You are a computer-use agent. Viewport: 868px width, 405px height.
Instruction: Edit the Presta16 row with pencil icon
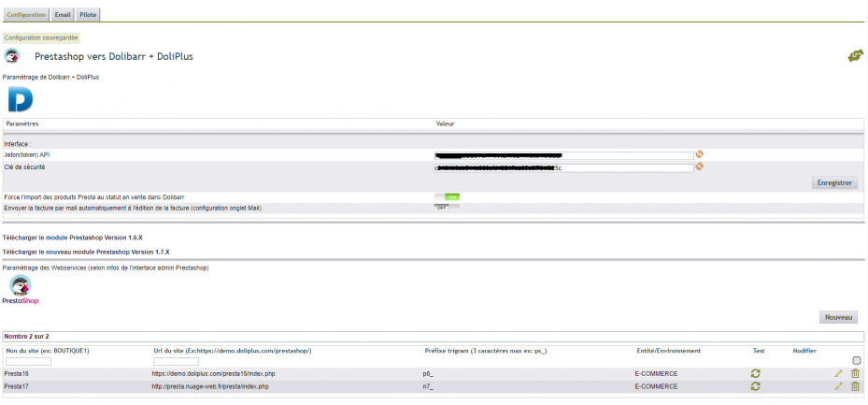838,374
